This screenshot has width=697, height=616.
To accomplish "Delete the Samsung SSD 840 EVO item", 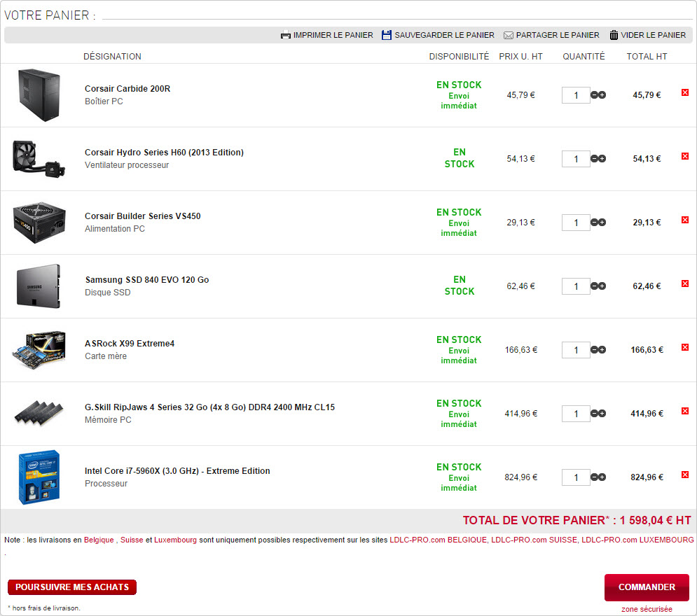I will pyautogui.click(x=685, y=283).
